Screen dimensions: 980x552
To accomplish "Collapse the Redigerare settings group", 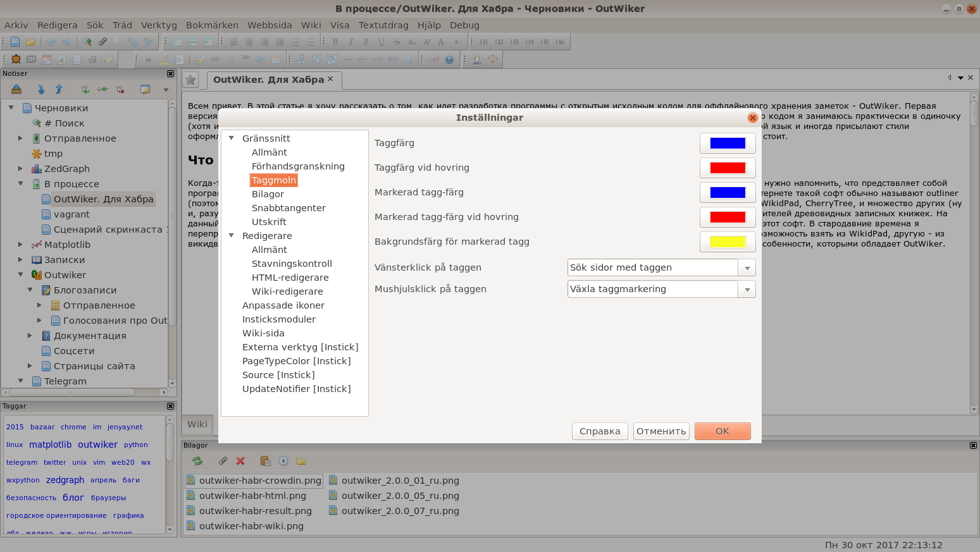I will coord(232,235).
